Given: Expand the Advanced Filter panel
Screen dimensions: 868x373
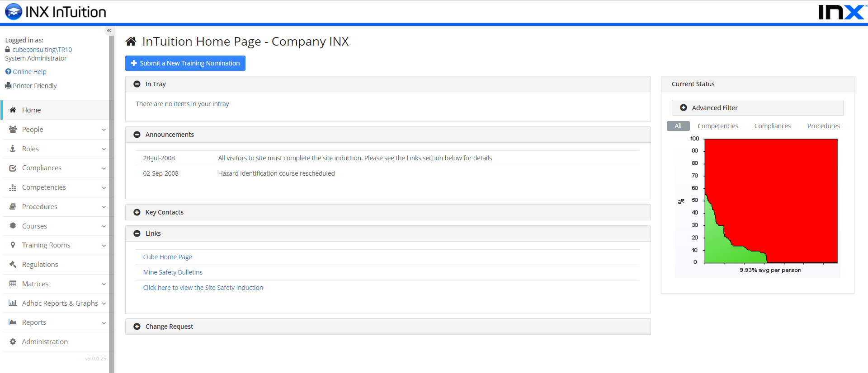Looking at the screenshot, I should 757,108.
